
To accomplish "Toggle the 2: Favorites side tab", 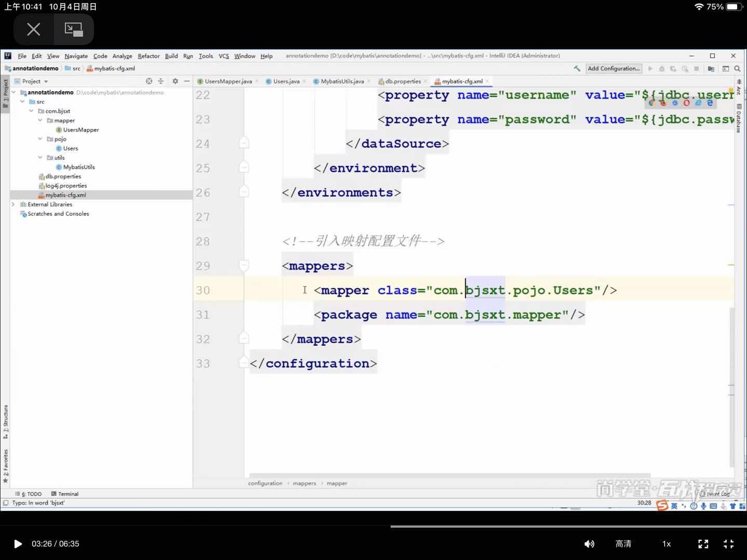I will [x=5, y=466].
